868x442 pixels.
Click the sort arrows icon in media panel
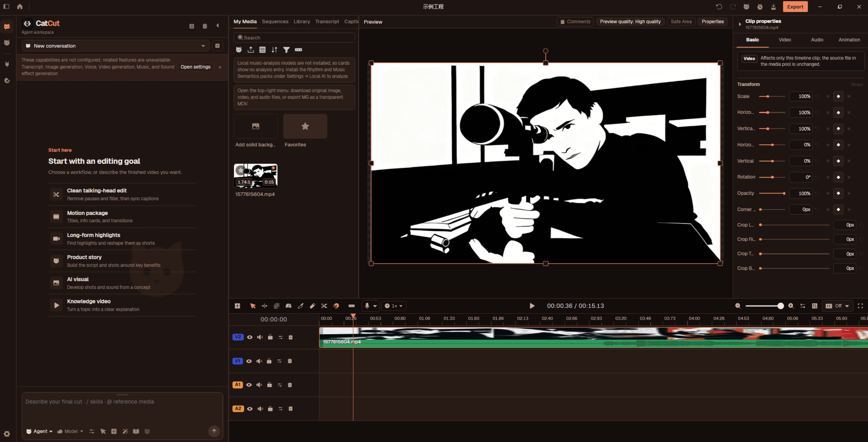274,50
